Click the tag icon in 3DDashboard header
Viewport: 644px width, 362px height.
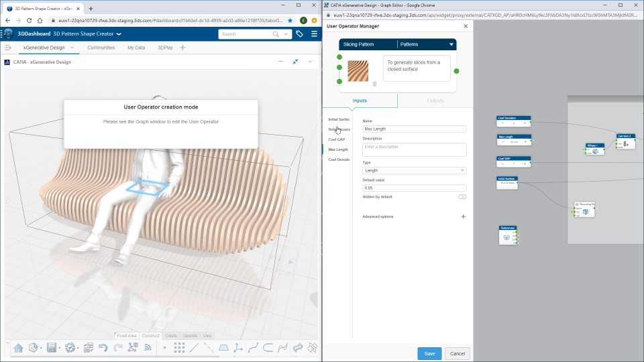299,34
